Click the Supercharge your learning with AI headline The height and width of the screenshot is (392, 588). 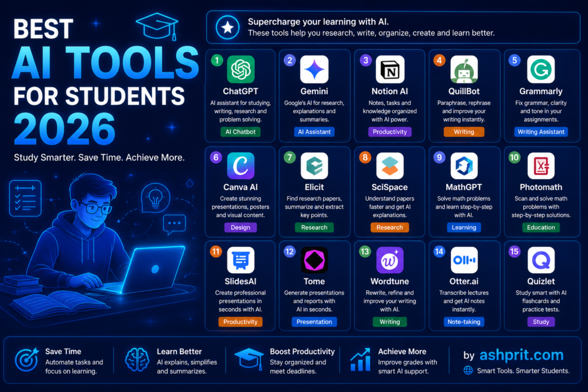coord(318,22)
